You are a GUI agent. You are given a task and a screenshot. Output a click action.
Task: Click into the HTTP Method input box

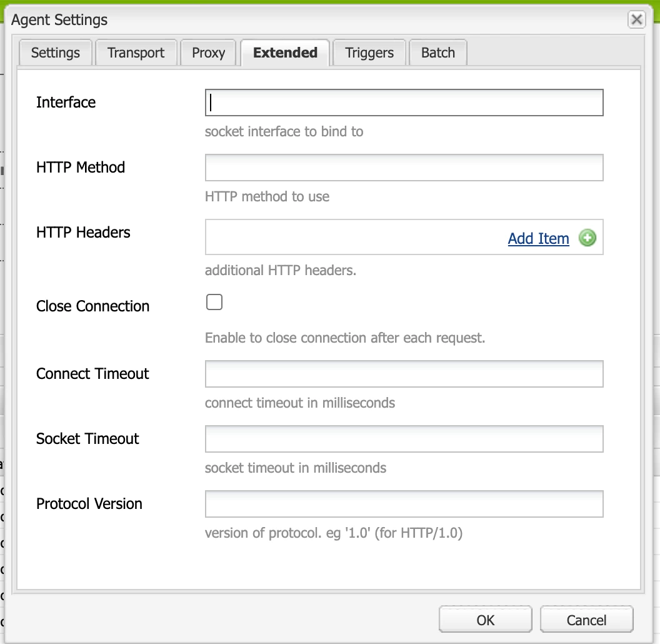point(404,168)
